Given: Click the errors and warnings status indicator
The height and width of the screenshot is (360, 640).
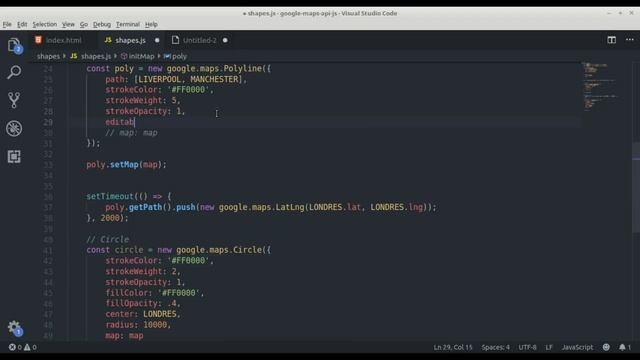Looking at the screenshot, I should pyautogui.click(x=23, y=347).
